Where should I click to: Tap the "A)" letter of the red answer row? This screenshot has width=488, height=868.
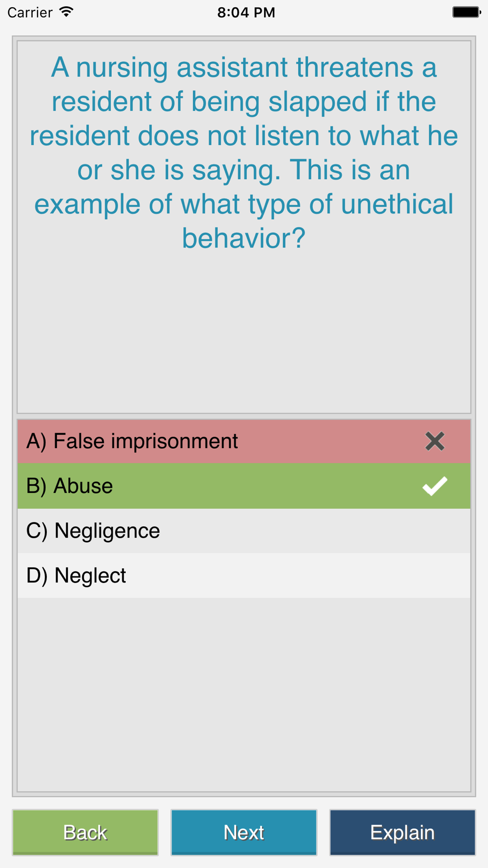tap(36, 441)
